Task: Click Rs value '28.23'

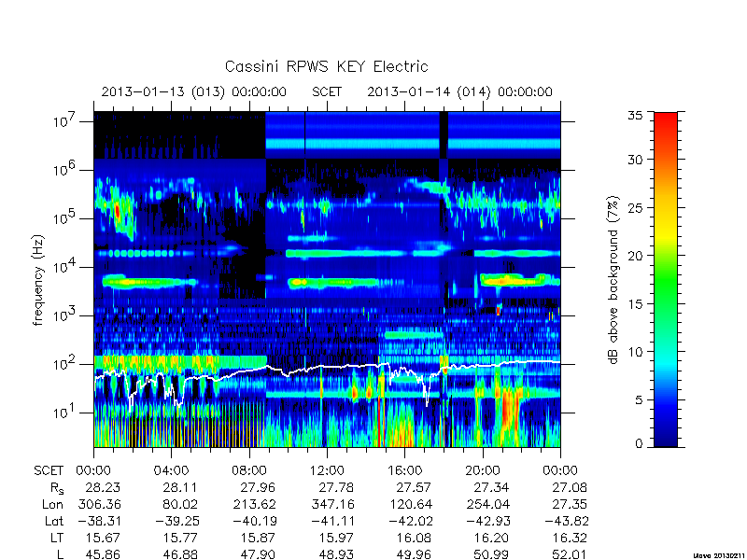Action: click(x=103, y=487)
